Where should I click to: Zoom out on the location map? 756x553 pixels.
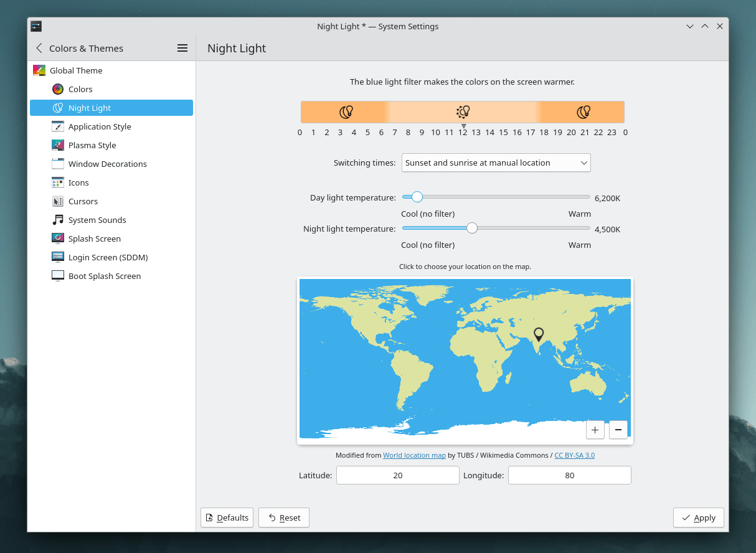coord(618,430)
